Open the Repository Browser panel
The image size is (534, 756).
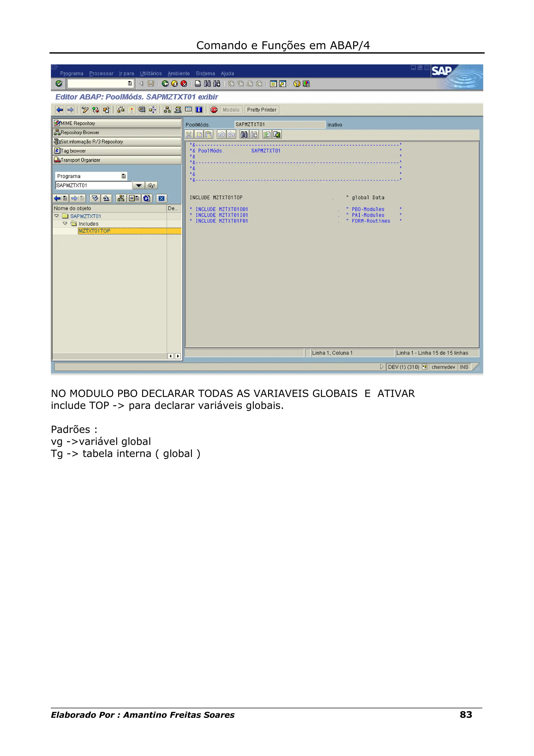[80, 132]
